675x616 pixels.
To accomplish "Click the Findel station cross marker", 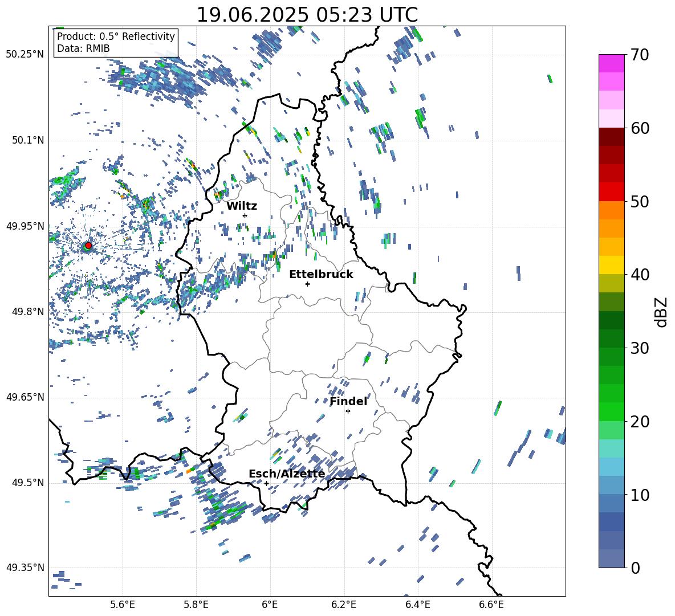I will click(x=348, y=411).
